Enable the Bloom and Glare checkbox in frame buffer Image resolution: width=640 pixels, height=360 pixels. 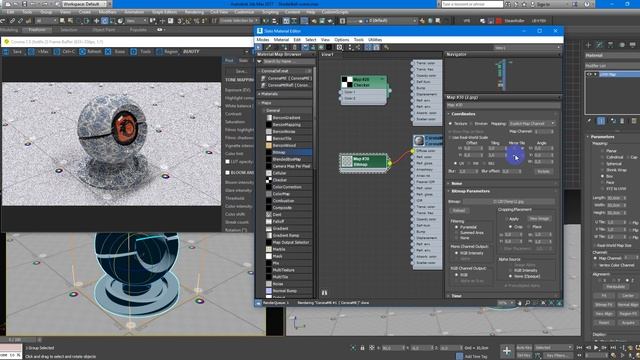(228, 173)
